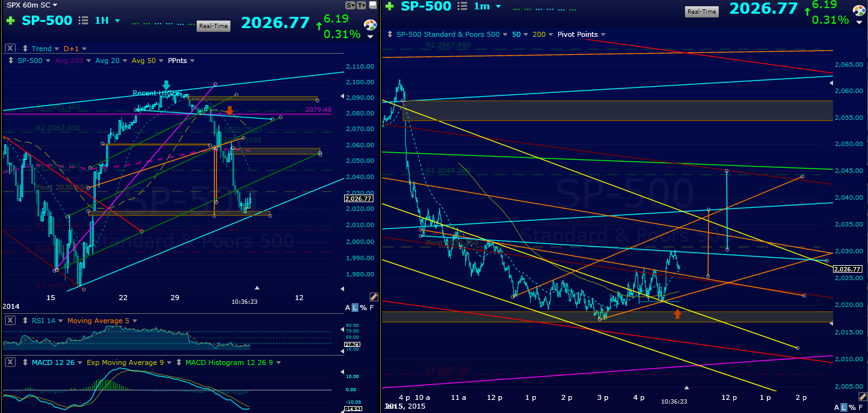Click the 0.31% change on right chart
The height and width of the screenshot is (413, 868).
(x=830, y=20)
